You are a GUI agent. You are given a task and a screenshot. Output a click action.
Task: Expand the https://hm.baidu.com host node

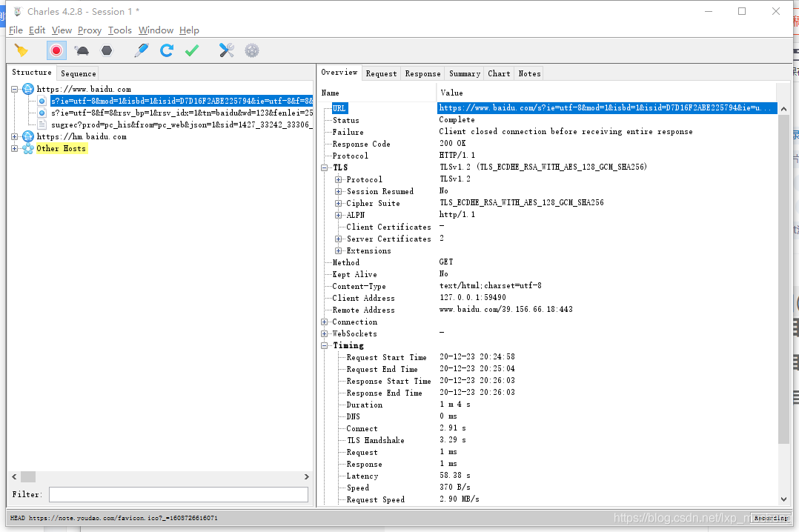pyautogui.click(x=15, y=136)
